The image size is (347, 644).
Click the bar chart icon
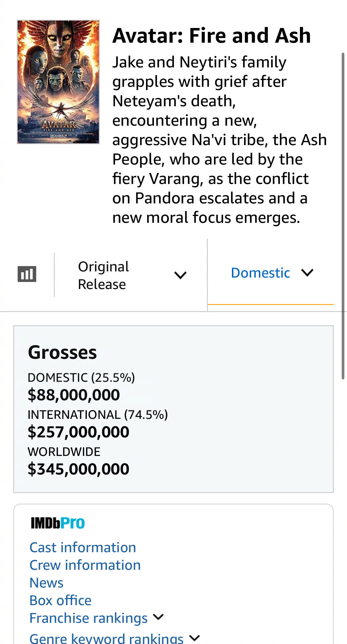[x=27, y=274]
